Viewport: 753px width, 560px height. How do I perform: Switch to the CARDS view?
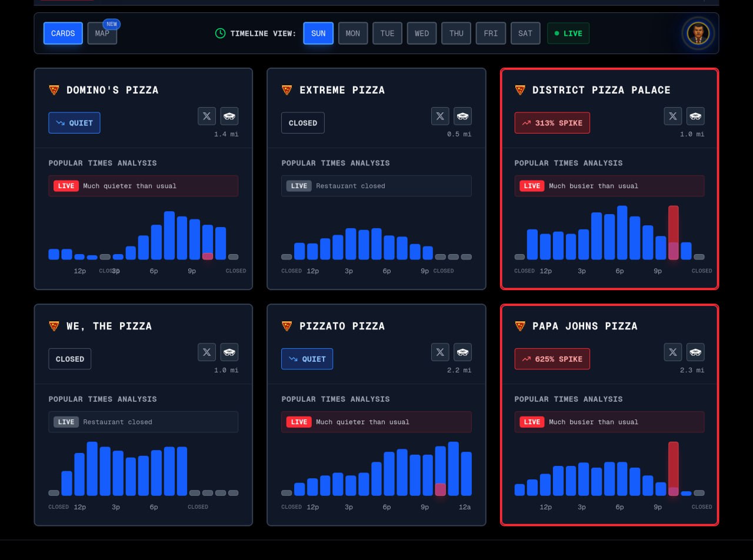pos(63,34)
